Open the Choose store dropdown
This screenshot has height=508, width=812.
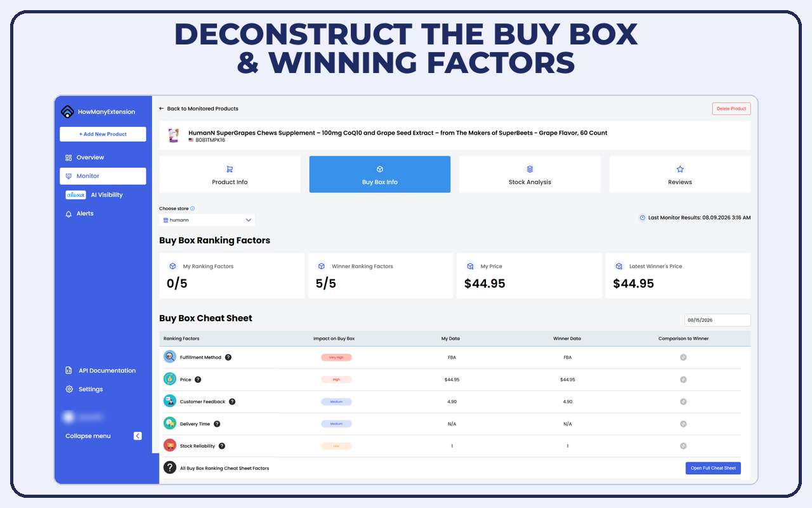pos(207,220)
